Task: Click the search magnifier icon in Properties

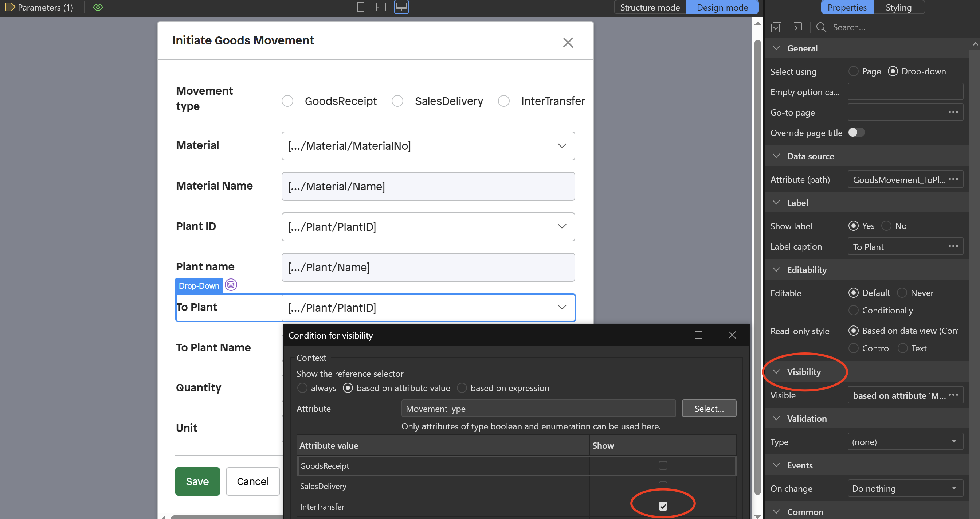Action: (x=821, y=27)
